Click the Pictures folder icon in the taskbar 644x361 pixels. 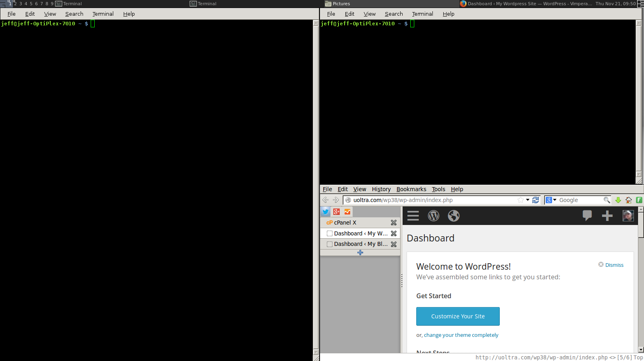point(328,4)
